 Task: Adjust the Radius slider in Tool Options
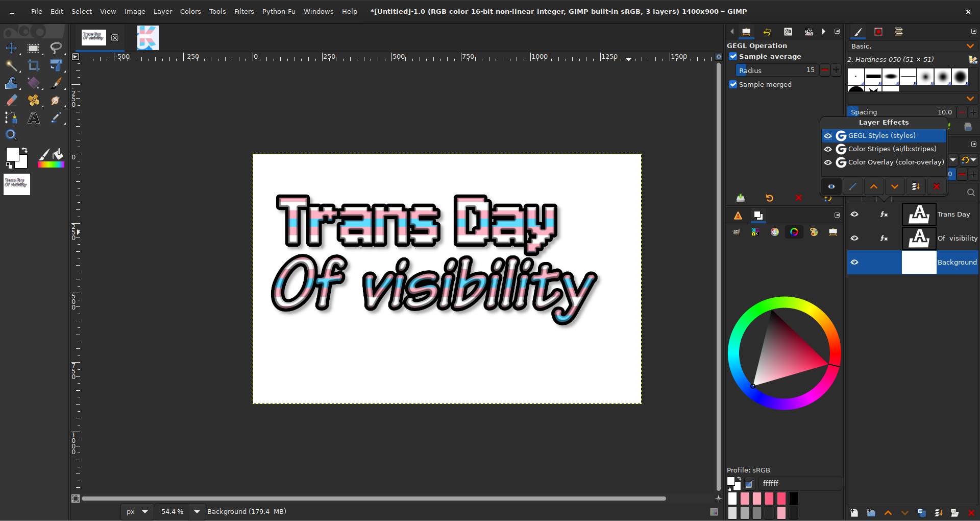click(x=777, y=70)
